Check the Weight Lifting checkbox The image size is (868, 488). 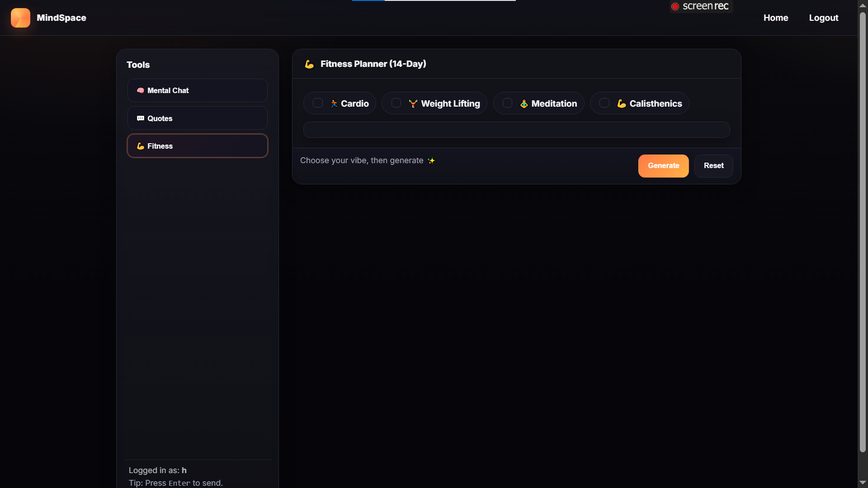click(x=396, y=103)
